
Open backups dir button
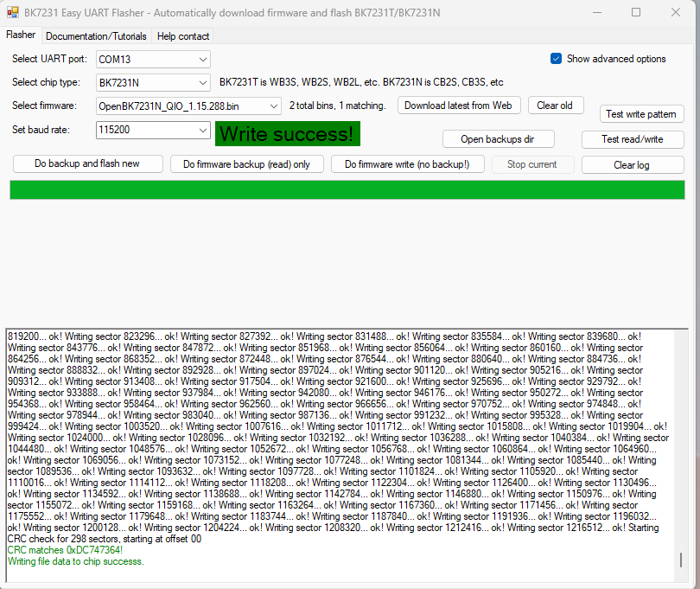tap(498, 139)
